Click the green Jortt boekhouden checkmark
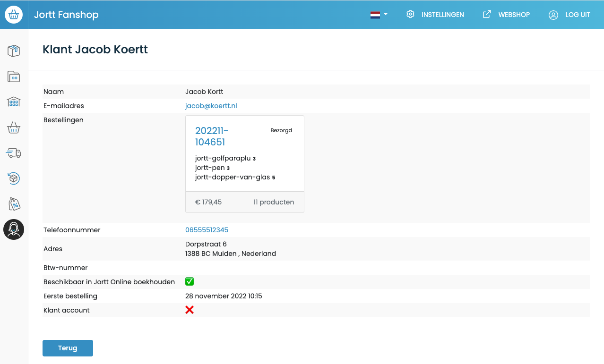This screenshot has width=604, height=364. 190,282
